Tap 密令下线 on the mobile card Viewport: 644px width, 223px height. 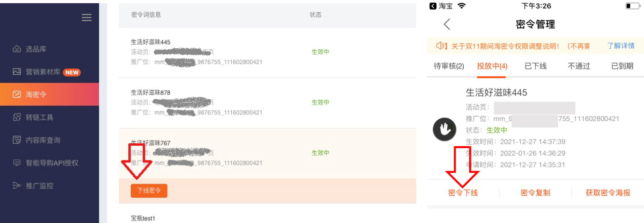point(463,193)
